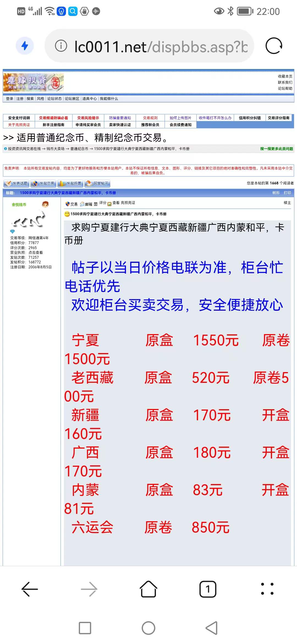Click 回复帖子 button

(97, 183)
